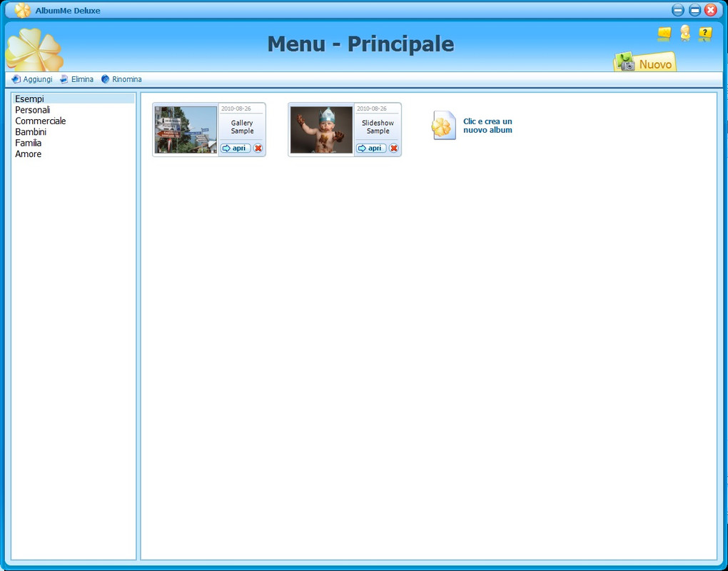Image resolution: width=728 pixels, height=571 pixels.
Task: Select the Bambini category
Action: 74,132
